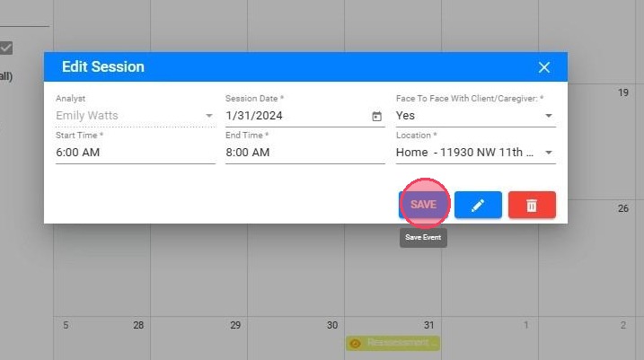This screenshot has width=644, height=360.
Task: Select calendar day 29
Action: pyautogui.click(x=235, y=325)
